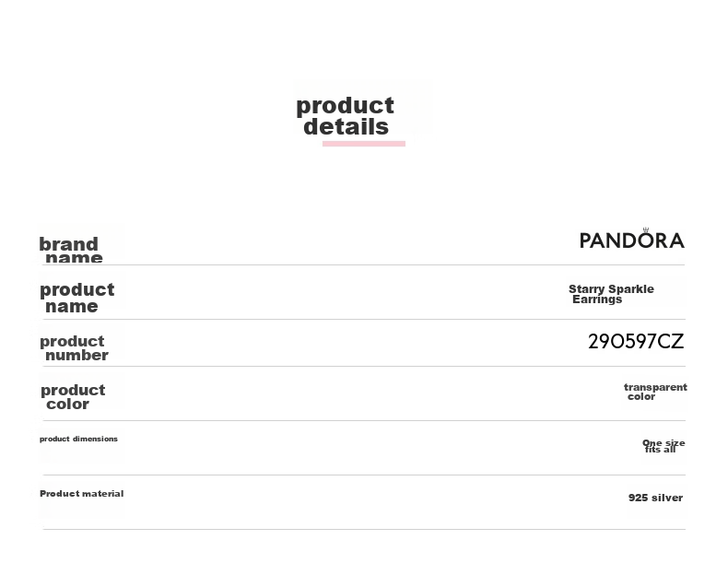The image size is (728, 575).
Task: Click the word 'Earrings' in product name
Action: 597,299
